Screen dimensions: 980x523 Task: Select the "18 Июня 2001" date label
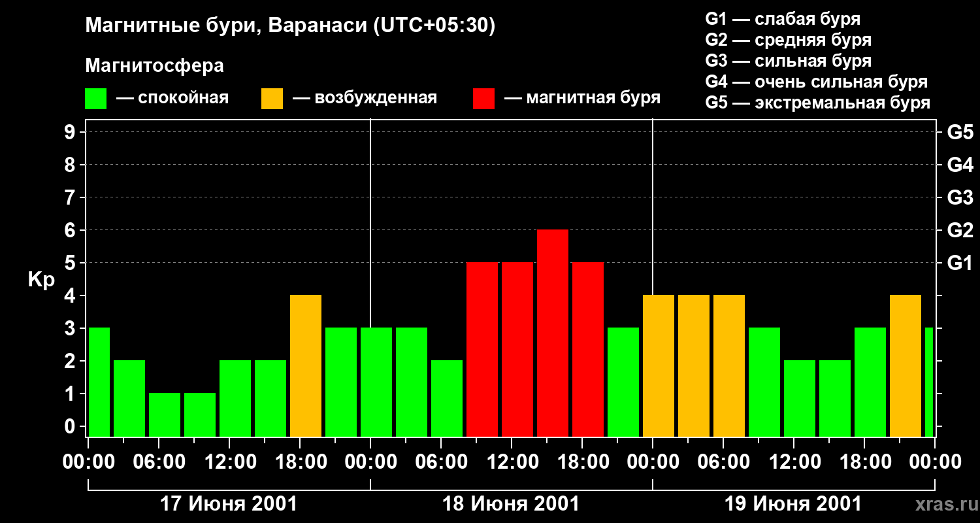pos(511,504)
